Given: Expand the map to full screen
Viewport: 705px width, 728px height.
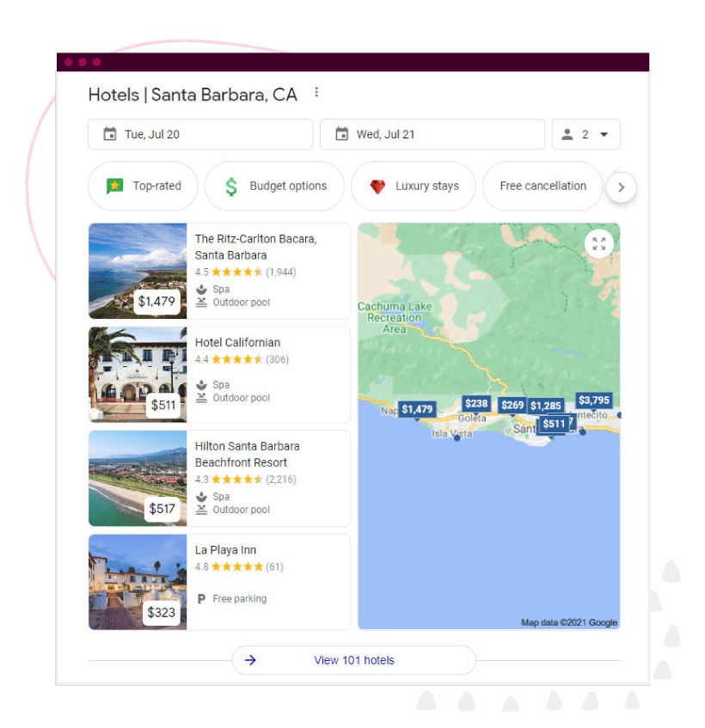Looking at the screenshot, I should coord(598,244).
